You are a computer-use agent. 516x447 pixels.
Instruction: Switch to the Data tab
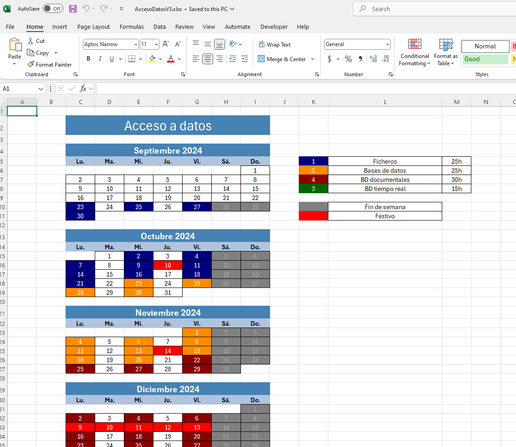159,27
